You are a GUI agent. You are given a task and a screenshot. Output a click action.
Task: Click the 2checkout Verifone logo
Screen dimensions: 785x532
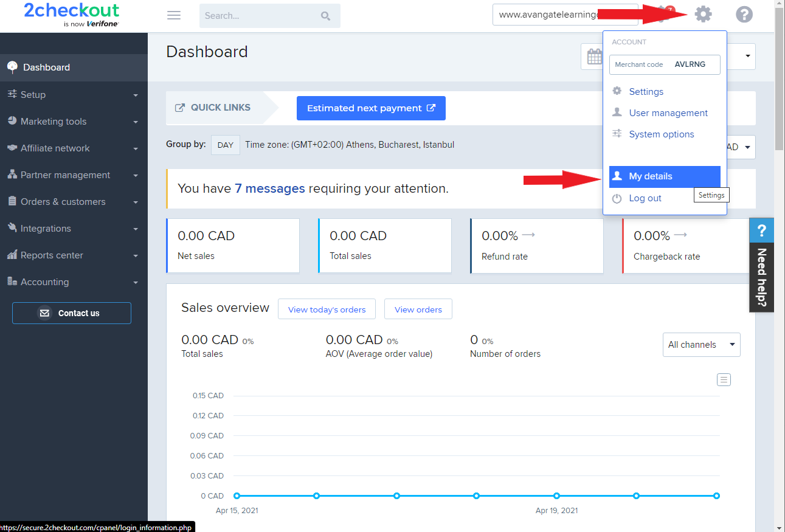(x=72, y=14)
